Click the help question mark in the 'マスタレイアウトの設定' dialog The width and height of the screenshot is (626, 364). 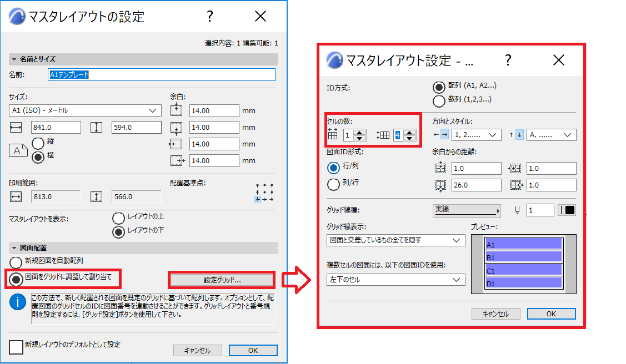[210, 16]
